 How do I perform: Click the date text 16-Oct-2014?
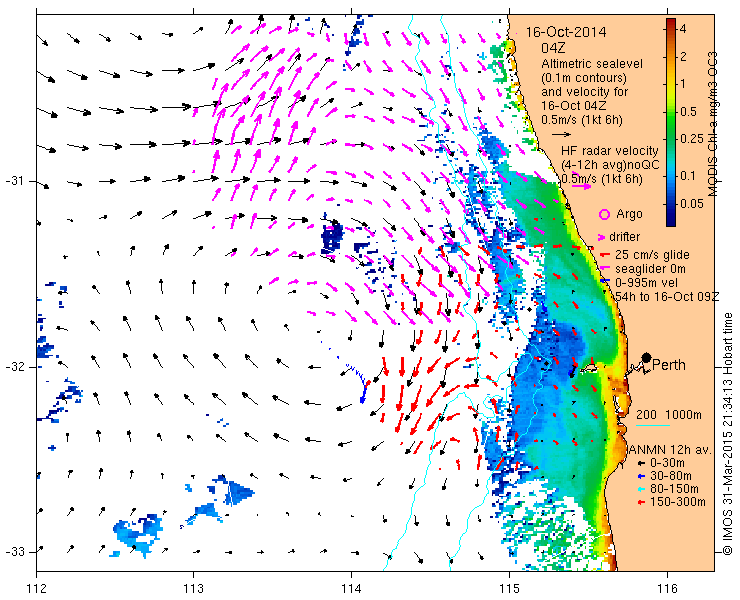pos(566,32)
